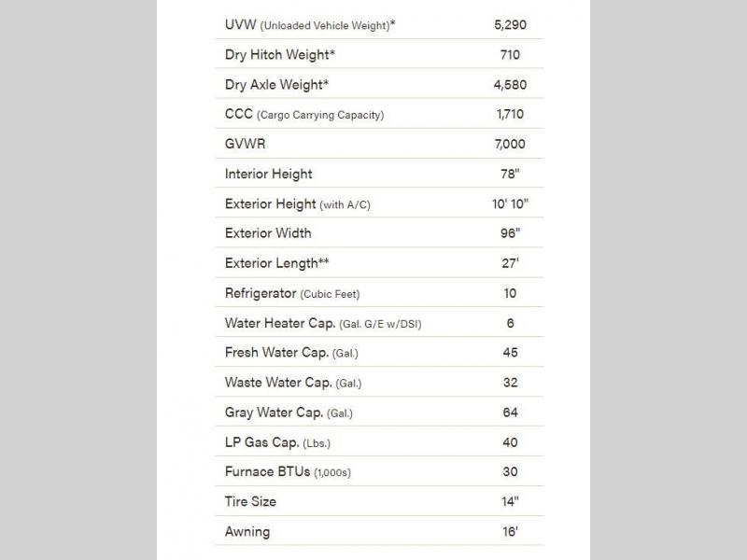
Task: Click the Refrigerator Cubic Feet label
Action: point(292,293)
